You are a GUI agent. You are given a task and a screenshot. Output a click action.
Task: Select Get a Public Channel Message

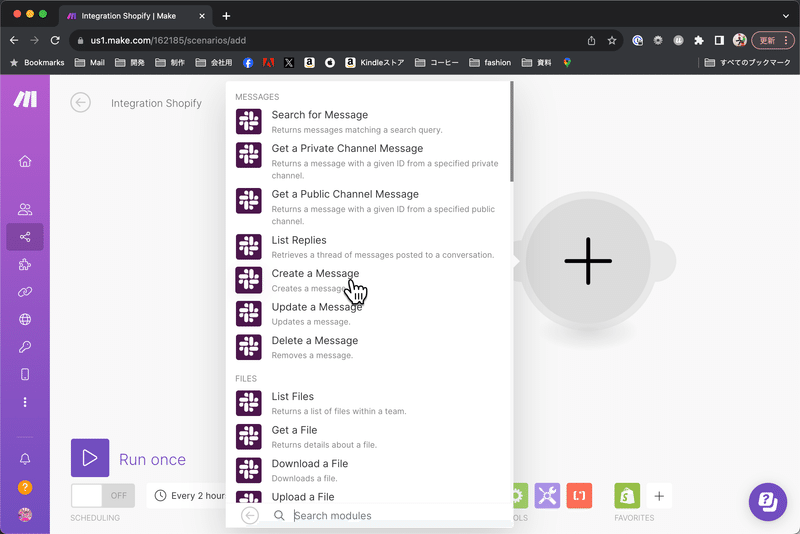tap(368, 207)
